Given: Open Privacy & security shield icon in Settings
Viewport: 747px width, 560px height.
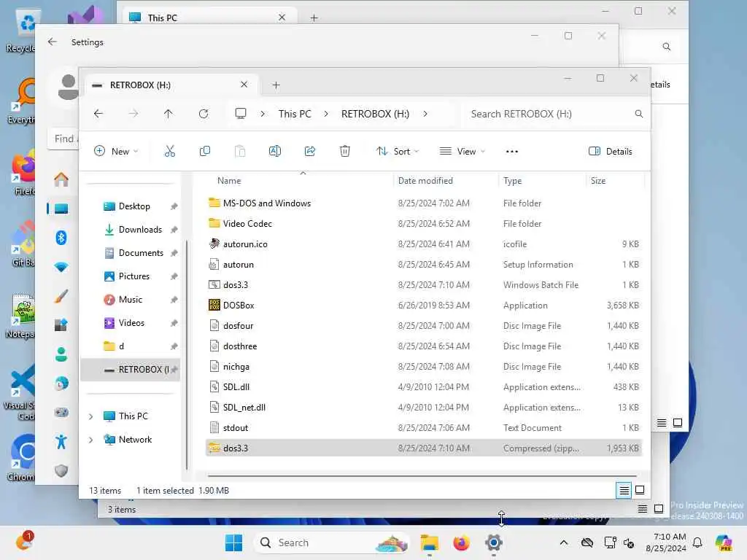Looking at the screenshot, I should (x=61, y=471).
